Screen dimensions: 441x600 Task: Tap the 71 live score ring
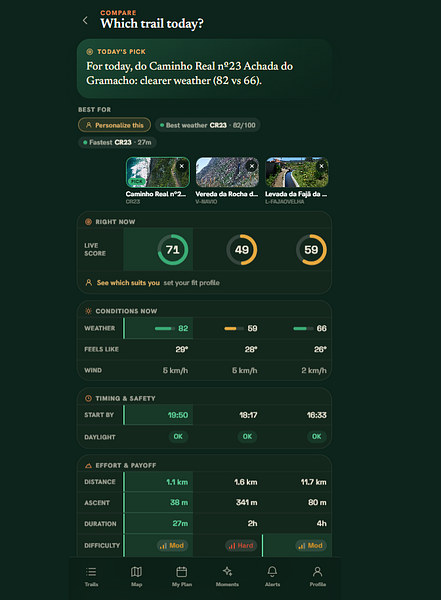tap(173, 250)
